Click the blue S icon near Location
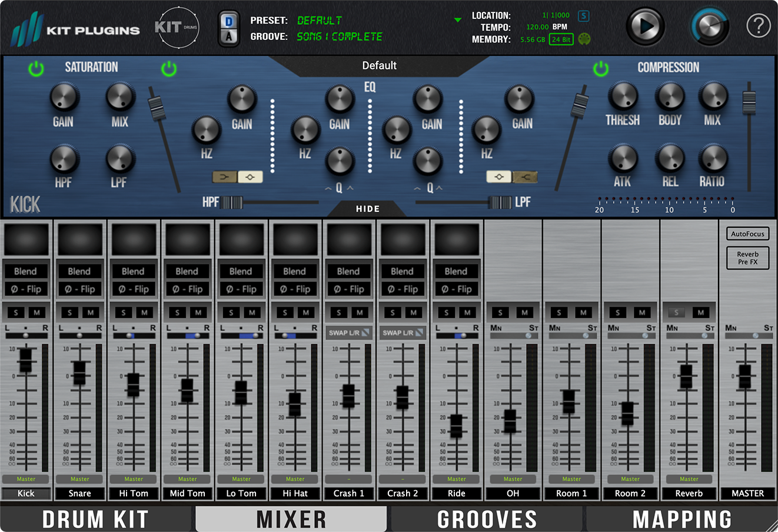This screenshot has height=532, width=778. coord(583,16)
